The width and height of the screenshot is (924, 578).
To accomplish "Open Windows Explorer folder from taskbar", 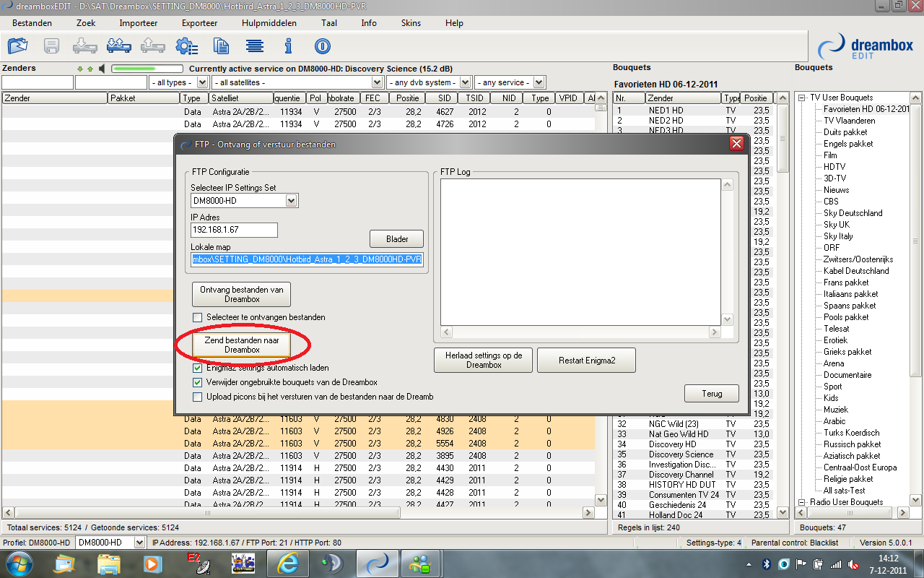I will click(109, 563).
